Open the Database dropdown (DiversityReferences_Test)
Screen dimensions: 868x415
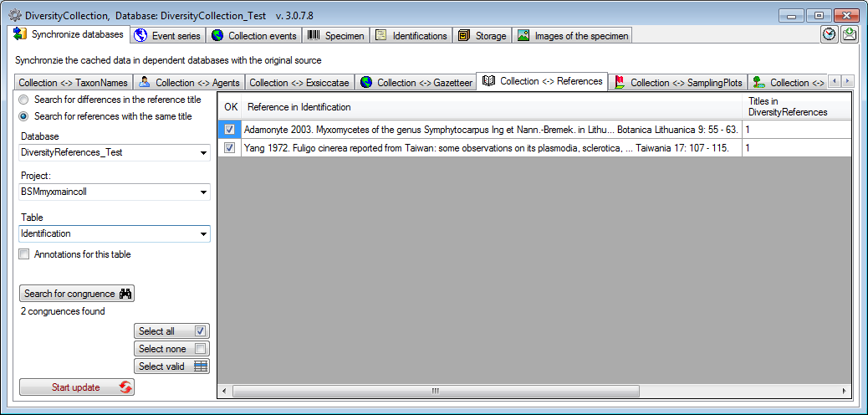[x=115, y=152]
